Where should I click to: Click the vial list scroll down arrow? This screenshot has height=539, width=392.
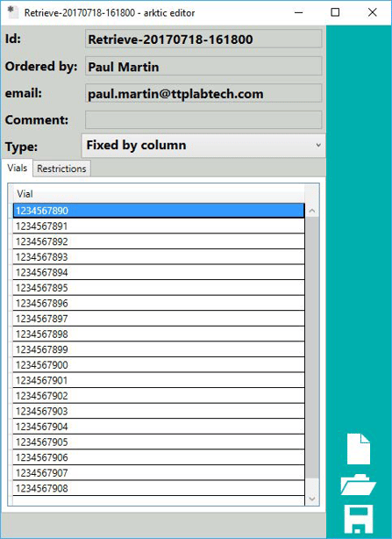click(312, 499)
